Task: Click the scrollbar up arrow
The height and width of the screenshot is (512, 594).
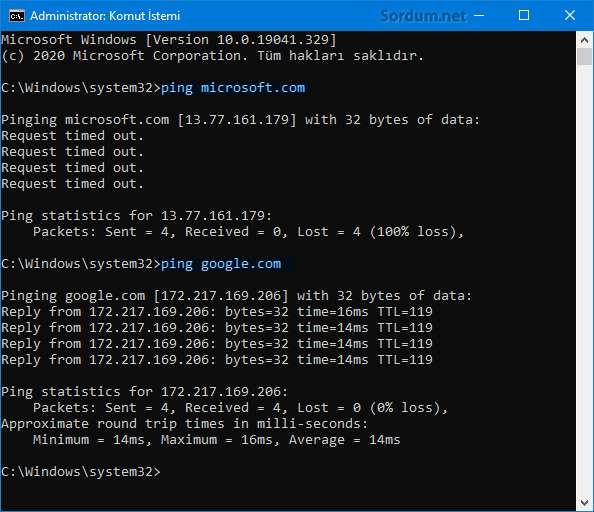Action: pyautogui.click(x=584, y=40)
